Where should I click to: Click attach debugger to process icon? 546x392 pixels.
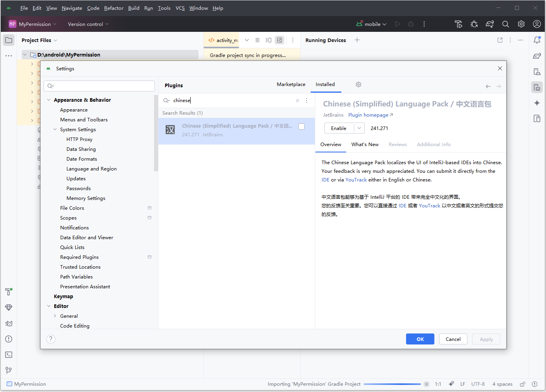click(x=474, y=24)
